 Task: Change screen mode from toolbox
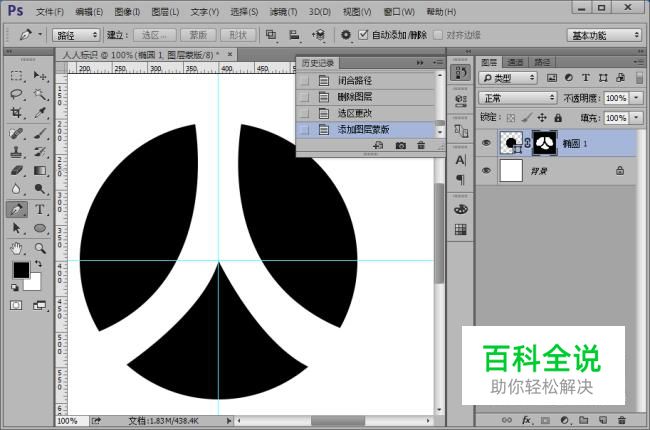pos(40,306)
